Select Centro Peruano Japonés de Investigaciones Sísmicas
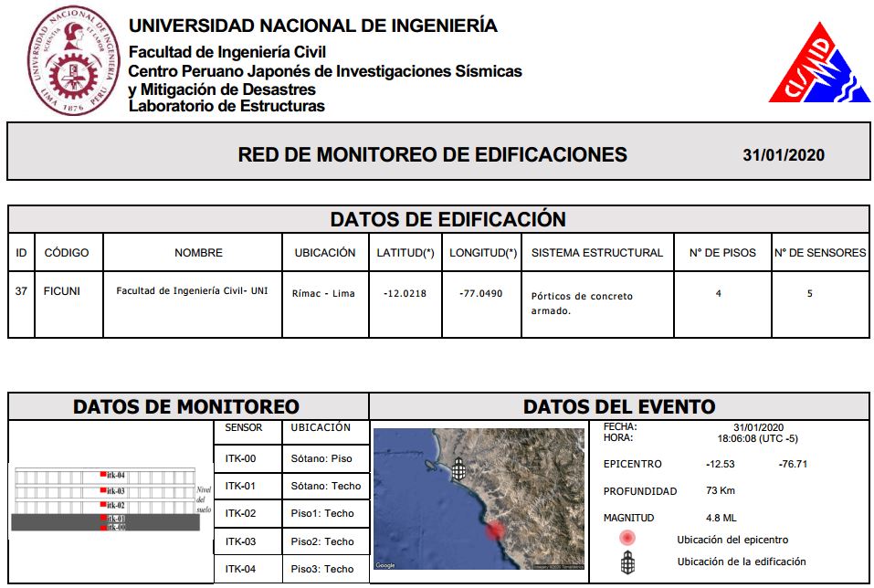The height and width of the screenshot is (588, 874). (325, 71)
